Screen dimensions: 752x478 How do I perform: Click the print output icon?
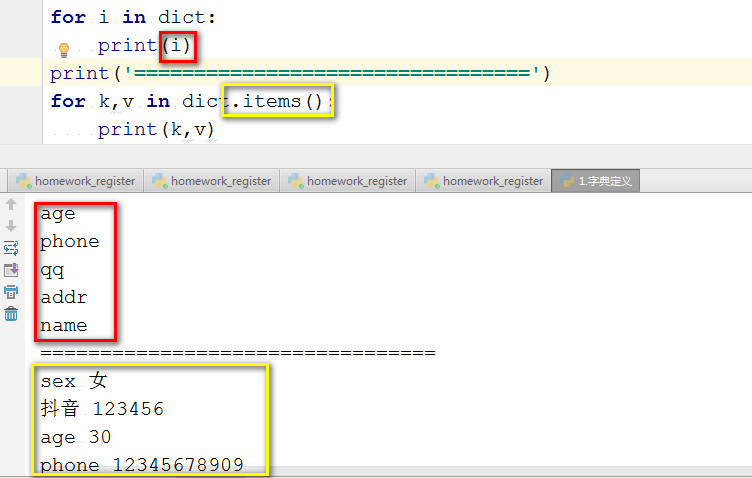11,291
